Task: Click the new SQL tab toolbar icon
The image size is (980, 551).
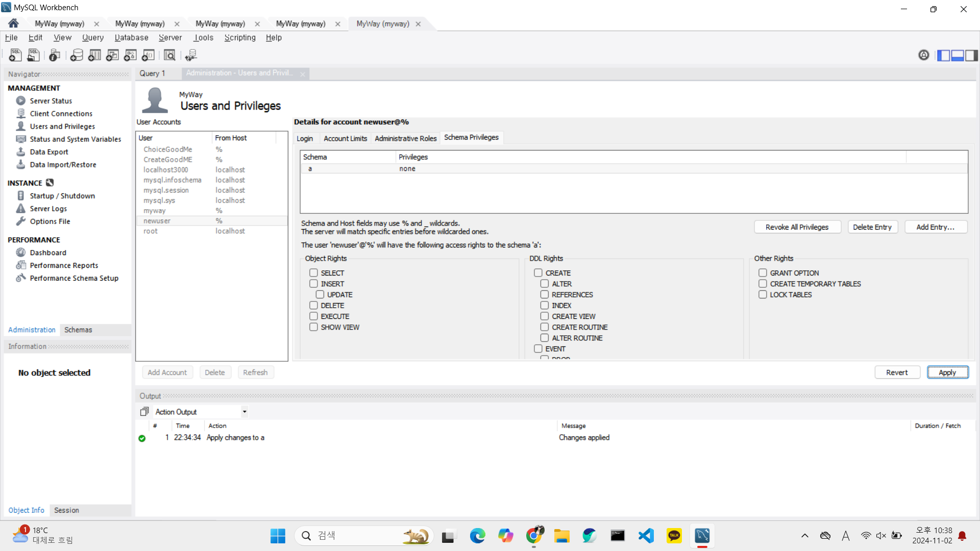Action: [x=15, y=55]
